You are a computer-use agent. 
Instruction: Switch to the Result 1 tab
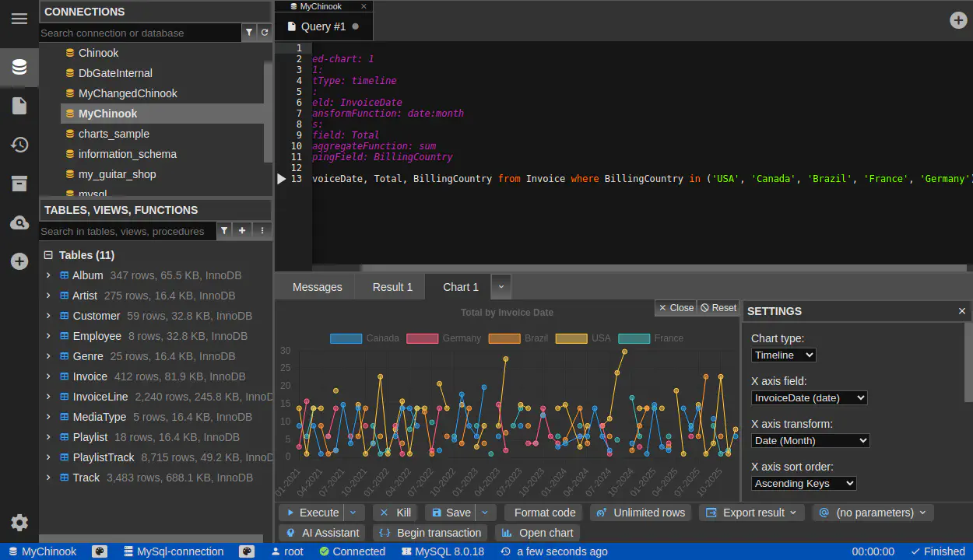(x=392, y=287)
